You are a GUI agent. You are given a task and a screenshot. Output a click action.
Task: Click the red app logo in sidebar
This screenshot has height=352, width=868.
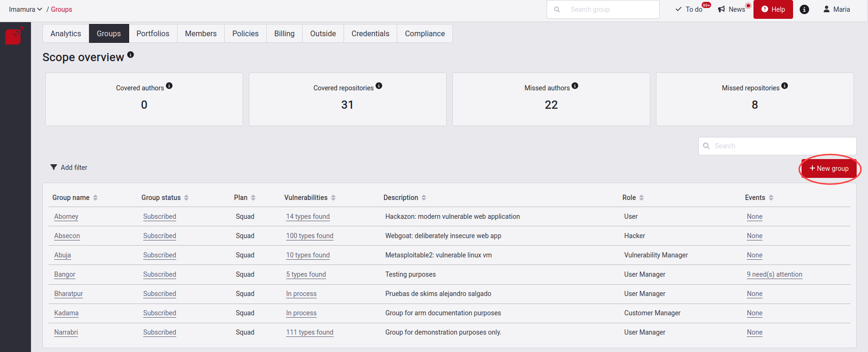(x=14, y=36)
